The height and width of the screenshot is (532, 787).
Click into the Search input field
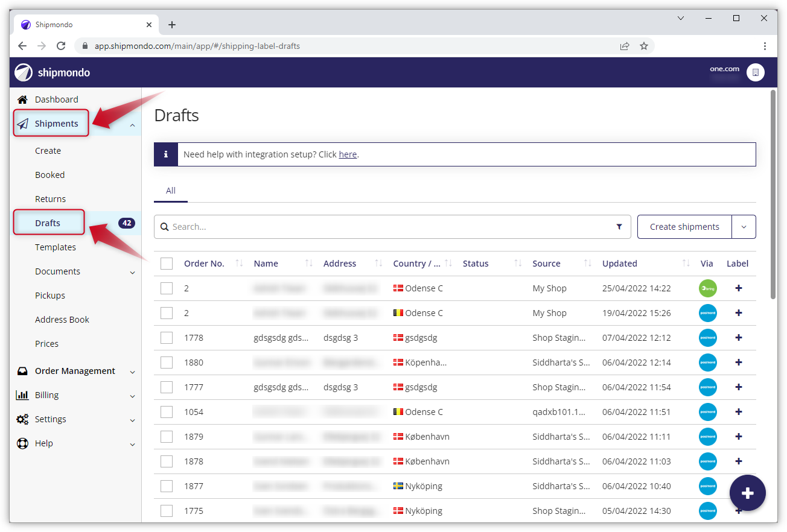pos(386,227)
